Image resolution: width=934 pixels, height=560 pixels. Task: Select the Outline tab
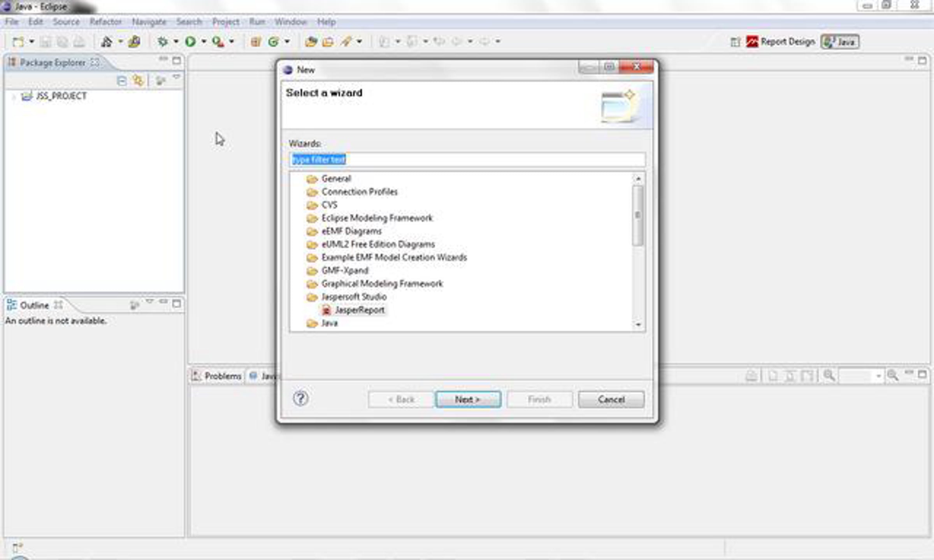(x=35, y=305)
